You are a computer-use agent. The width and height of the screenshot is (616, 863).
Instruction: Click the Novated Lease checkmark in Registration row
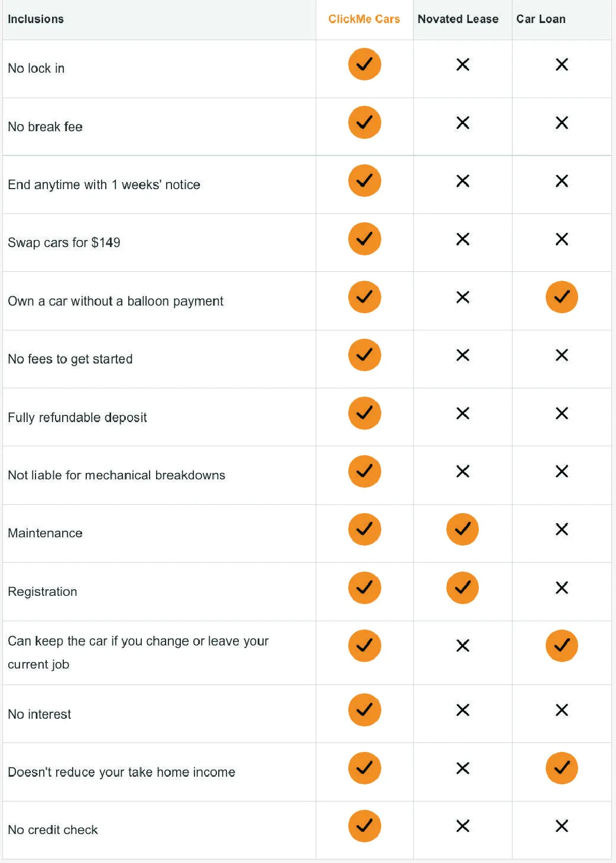pyautogui.click(x=462, y=588)
